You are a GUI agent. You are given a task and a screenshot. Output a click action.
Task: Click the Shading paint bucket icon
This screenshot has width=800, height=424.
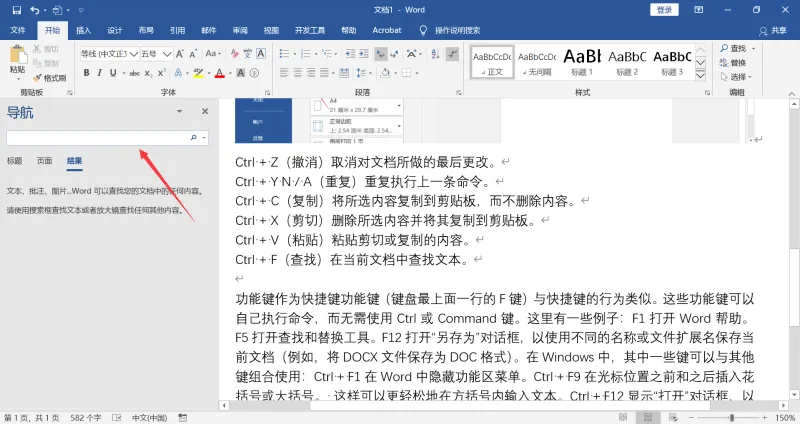[385, 73]
